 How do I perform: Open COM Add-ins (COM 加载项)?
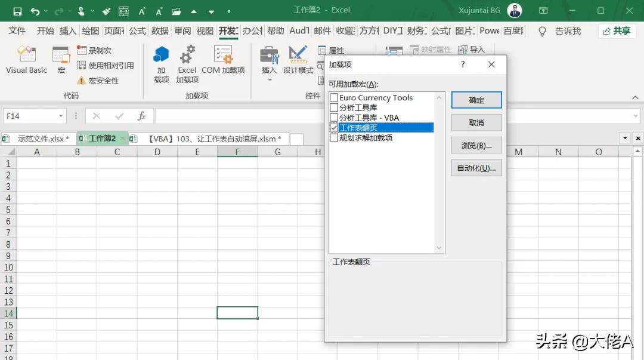[223, 60]
